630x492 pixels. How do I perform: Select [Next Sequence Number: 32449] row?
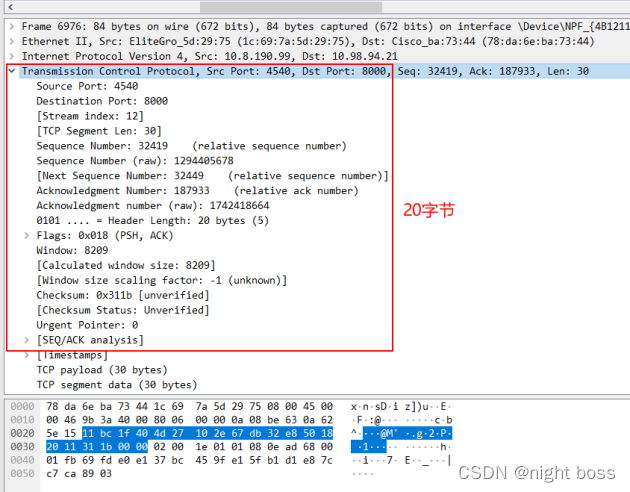213,176
